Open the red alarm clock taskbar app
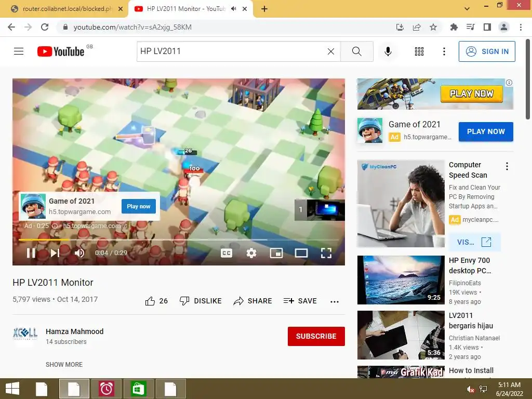Image resolution: width=532 pixels, height=399 pixels. pos(106,389)
